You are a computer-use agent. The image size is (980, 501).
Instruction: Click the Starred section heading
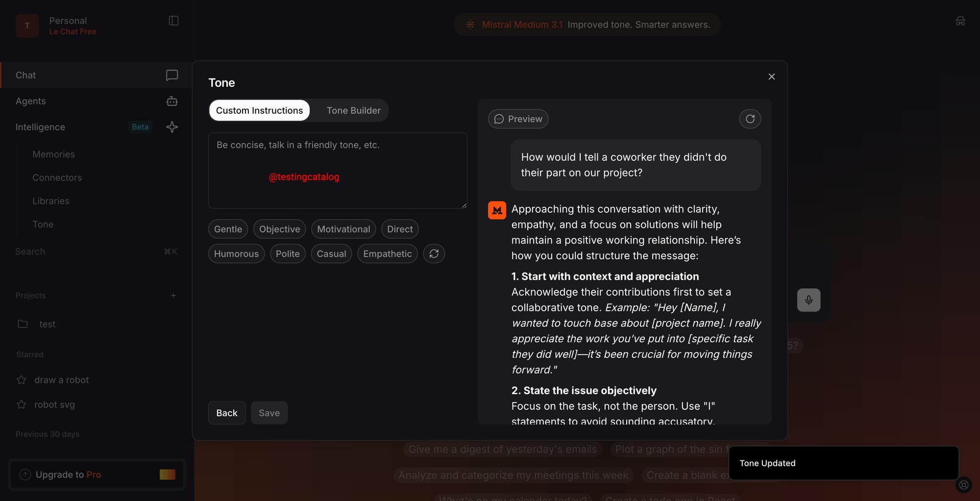pyautogui.click(x=29, y=354)
